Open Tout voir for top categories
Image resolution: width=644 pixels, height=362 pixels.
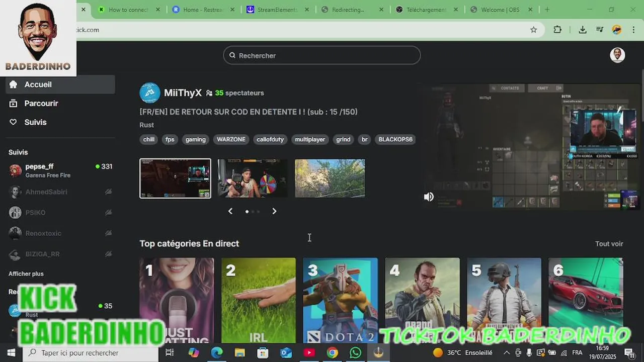point(609,244)
